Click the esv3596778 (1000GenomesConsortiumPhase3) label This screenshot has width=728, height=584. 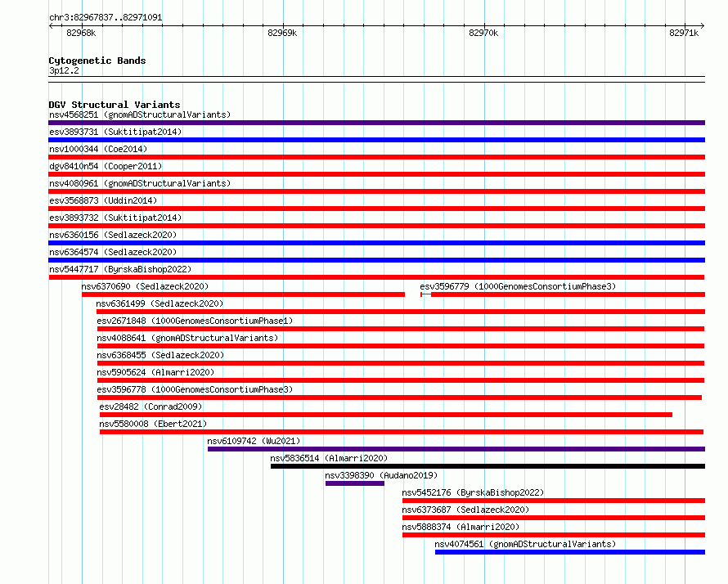pos(195,389)
